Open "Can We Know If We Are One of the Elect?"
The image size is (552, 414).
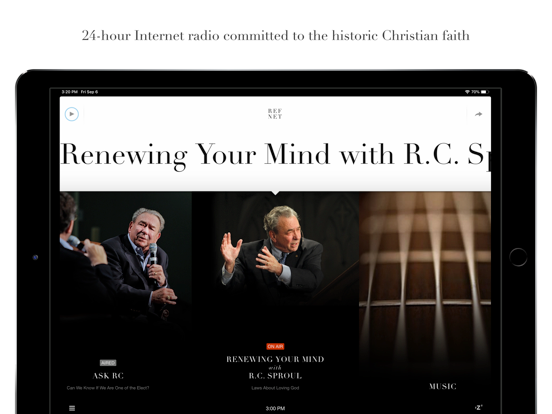point(108,388)
